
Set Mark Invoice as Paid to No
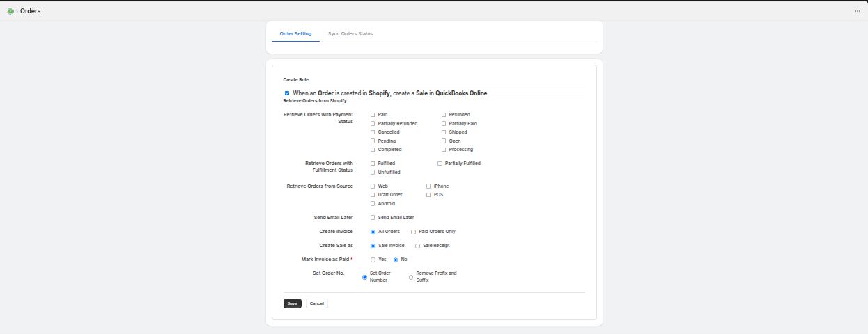click(396, 260)
